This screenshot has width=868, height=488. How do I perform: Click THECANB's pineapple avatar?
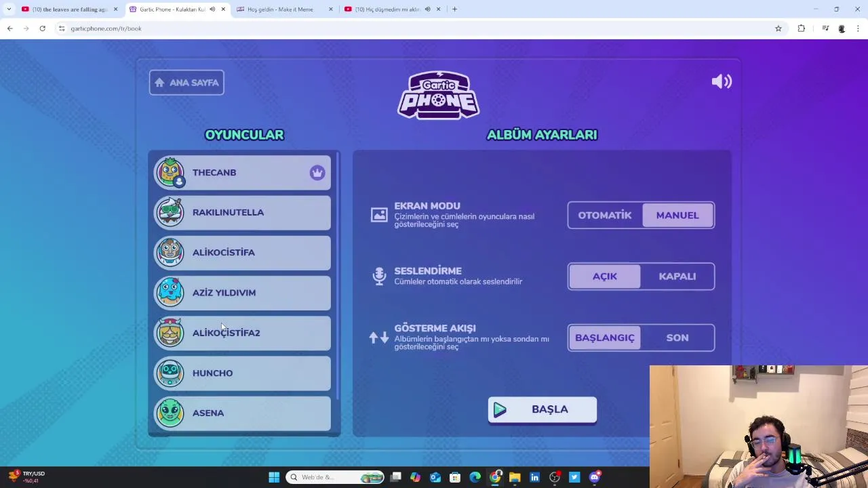pyautogui.click(x=170, y=172)
